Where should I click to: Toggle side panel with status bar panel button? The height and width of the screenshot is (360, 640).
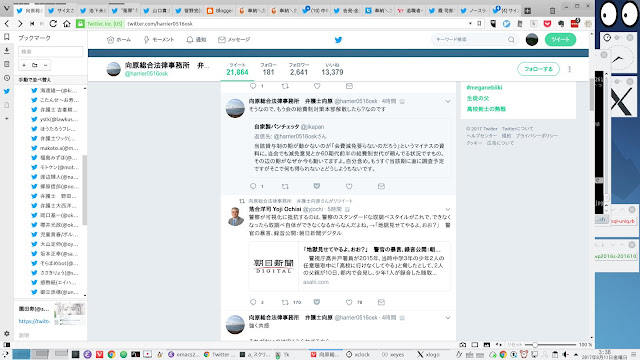6,345
